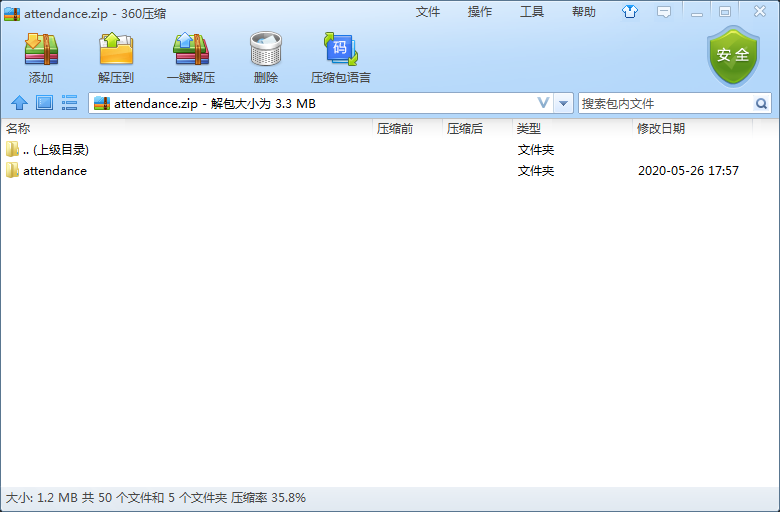Open the 文件 menu
Image resolution: width=780 pixels, height=512 pixels.
(428, 11)
